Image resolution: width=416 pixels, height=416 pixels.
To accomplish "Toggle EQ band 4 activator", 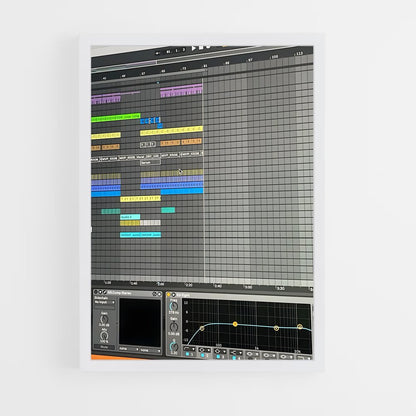I will [x=234, y=358].
